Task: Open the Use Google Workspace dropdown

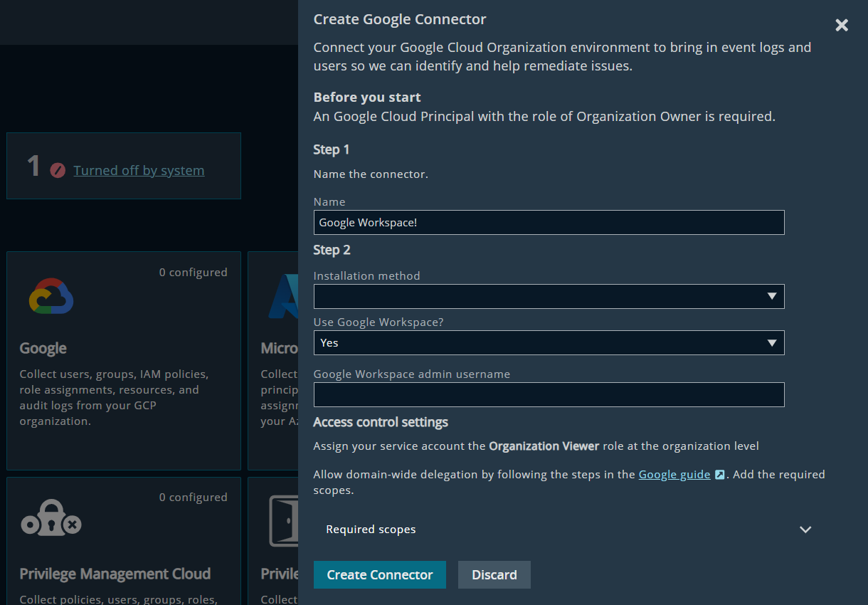Action: click(549, 342)
